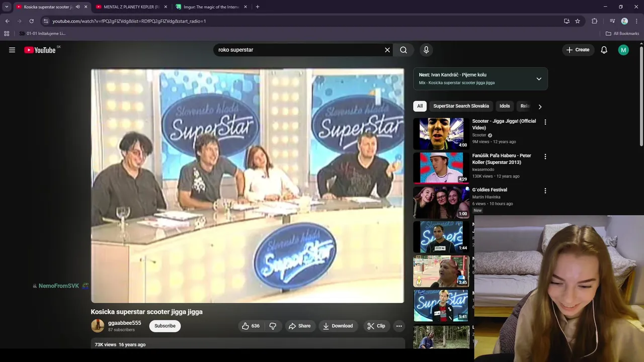Screen dimensions: 644x362
Task: Mute the Kosicka superstar tab audio icon
Action: pyautogui.click(x=77, y=7)
